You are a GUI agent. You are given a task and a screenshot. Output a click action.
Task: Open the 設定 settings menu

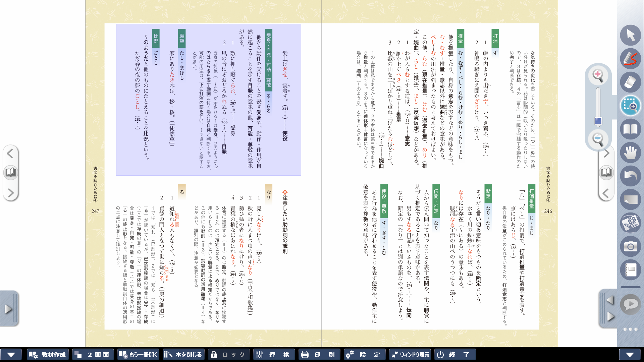(x=365, y=355)
